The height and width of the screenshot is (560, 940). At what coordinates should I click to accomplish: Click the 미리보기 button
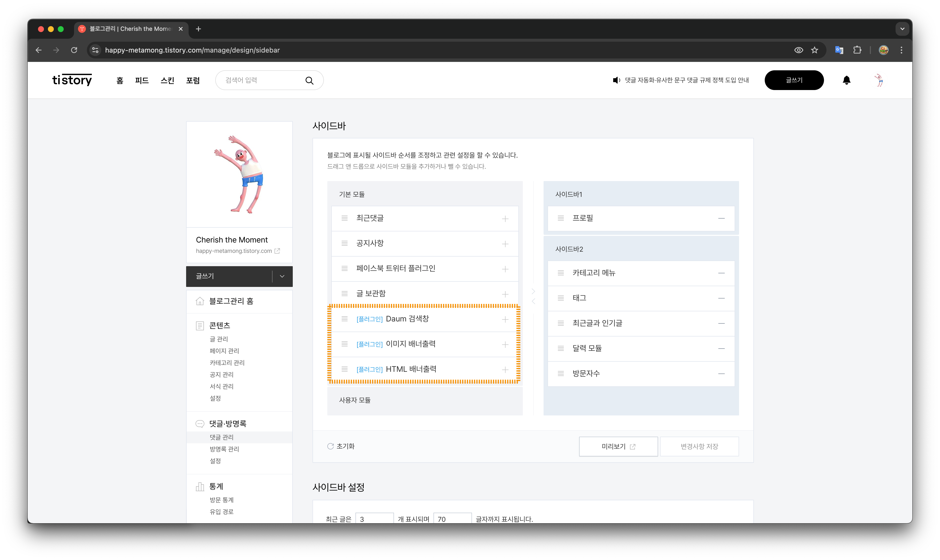618,447
